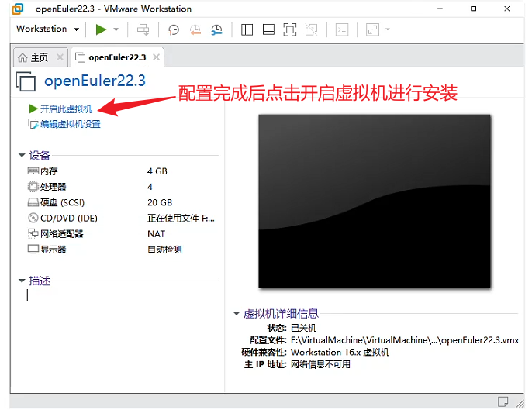
Task: Collapse the 设备 section
Action: 22,155
